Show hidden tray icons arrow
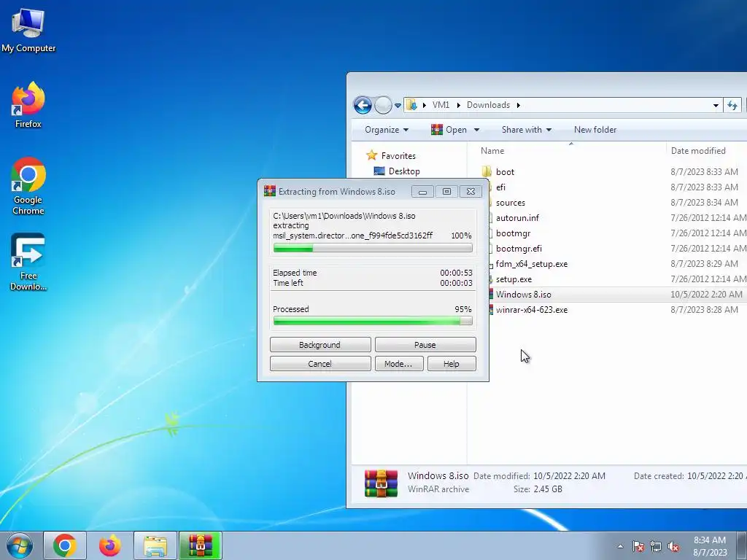 click(620, 546)
